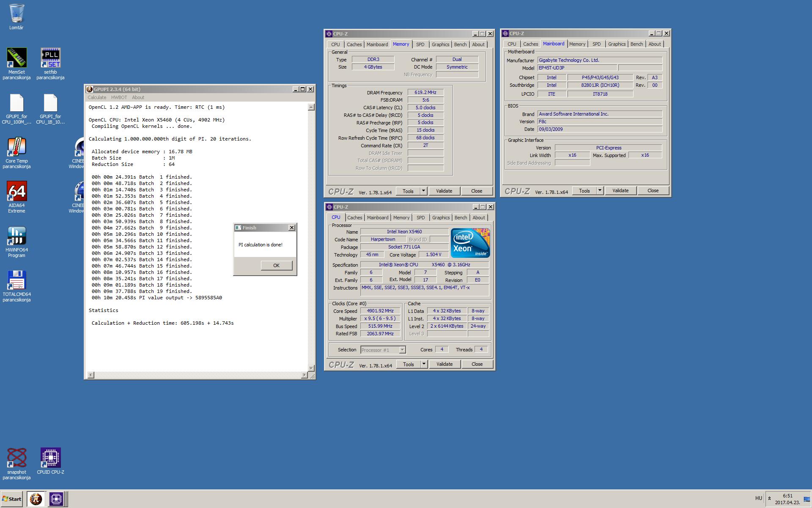Screen dimensions: 812x508
Task: Select CPU tab in Mainboard CPU-Z window
Action: 512,44
